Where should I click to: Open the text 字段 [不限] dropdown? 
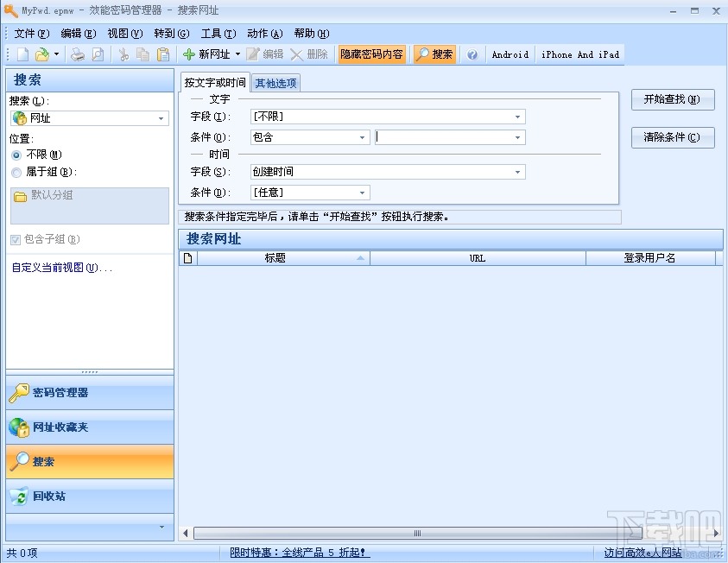(x=388, y=117)
